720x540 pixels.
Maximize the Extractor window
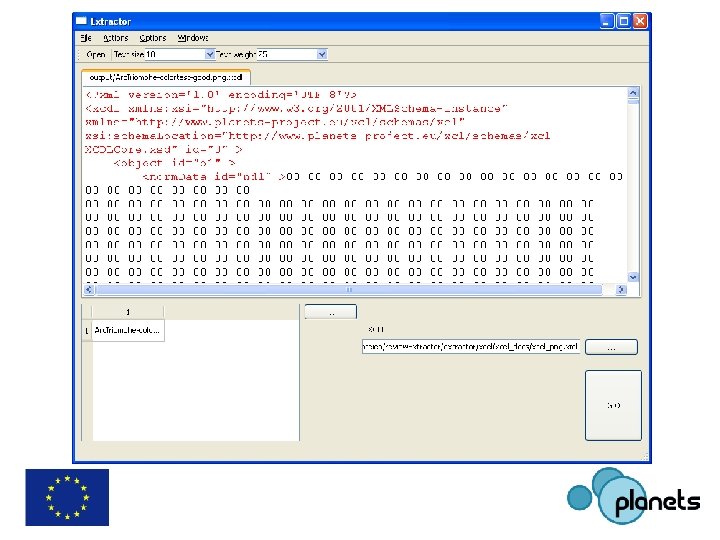click(624, 21)
